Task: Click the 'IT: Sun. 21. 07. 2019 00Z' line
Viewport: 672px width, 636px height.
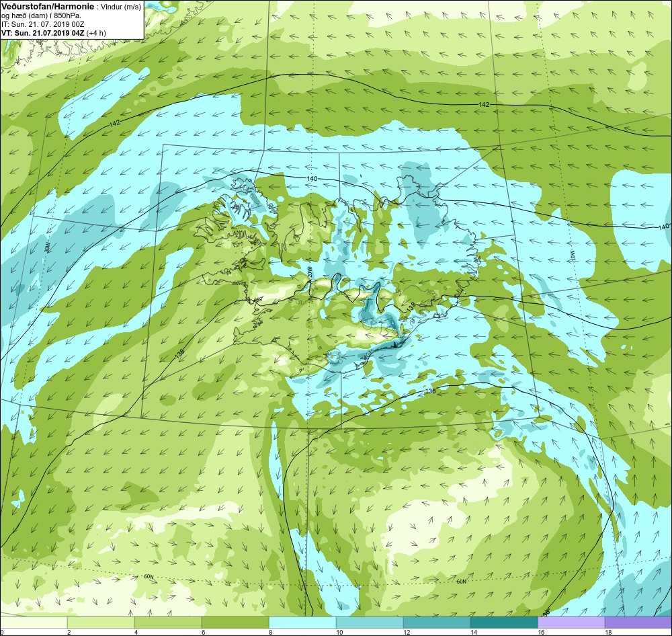Action: coord(43,24)
